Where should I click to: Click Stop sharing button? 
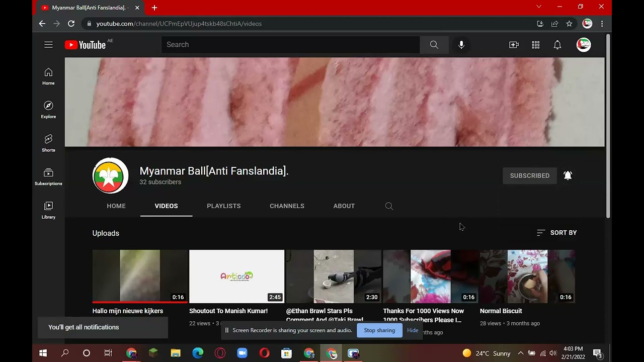click(379, 330)
